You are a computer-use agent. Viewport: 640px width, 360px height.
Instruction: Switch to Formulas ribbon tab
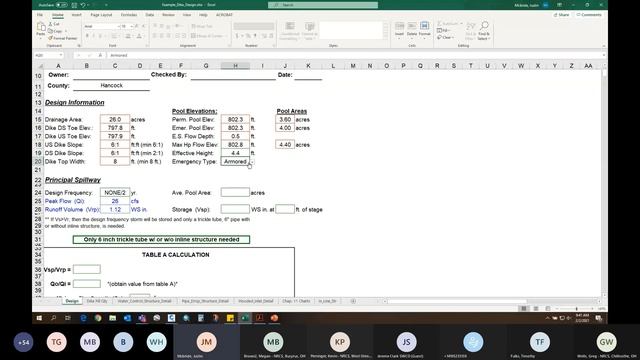click(129, 15)
